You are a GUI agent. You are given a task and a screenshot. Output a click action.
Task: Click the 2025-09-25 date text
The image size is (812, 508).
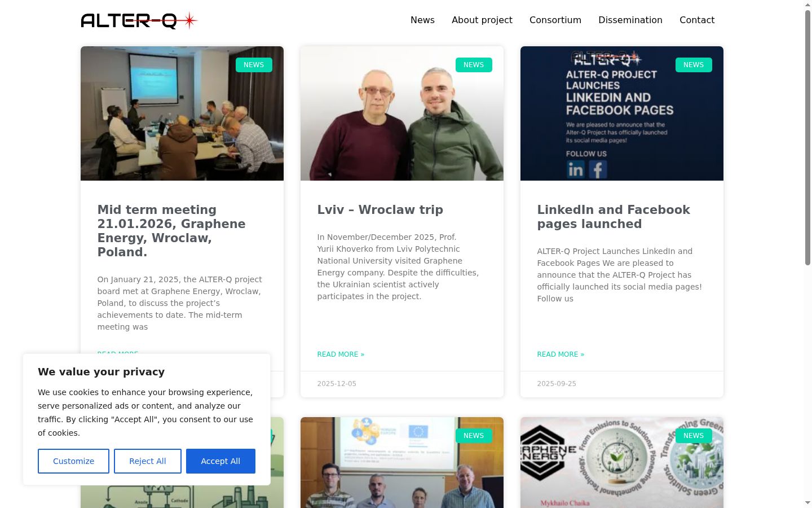tap(557, 384)
